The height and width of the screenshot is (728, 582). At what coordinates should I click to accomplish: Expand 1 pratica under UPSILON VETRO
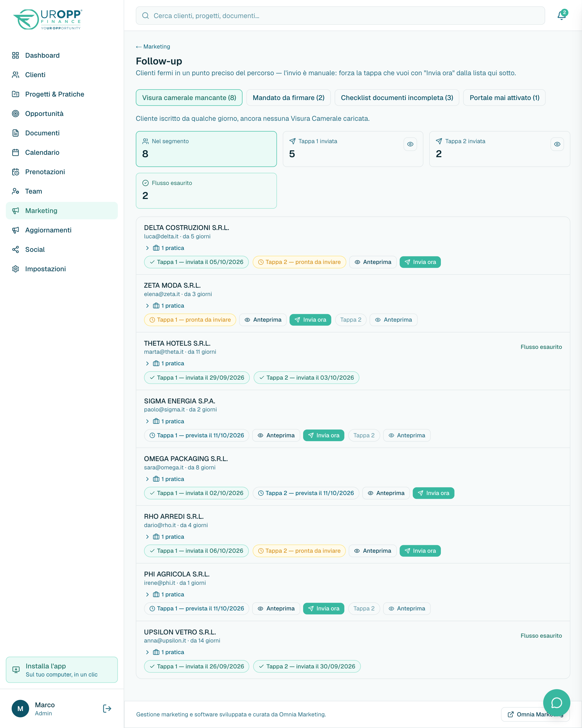coord(165,652)
